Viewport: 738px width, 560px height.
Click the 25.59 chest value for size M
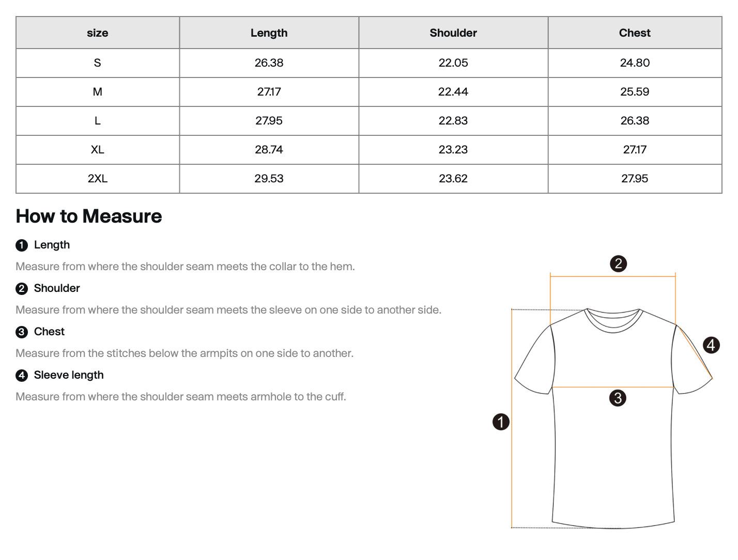[635, 92]
